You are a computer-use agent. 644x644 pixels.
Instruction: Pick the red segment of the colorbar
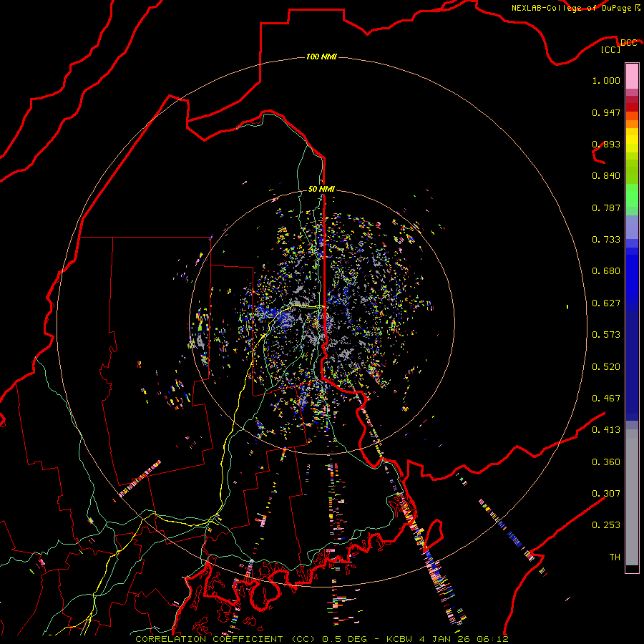click(x=632, y=107)
